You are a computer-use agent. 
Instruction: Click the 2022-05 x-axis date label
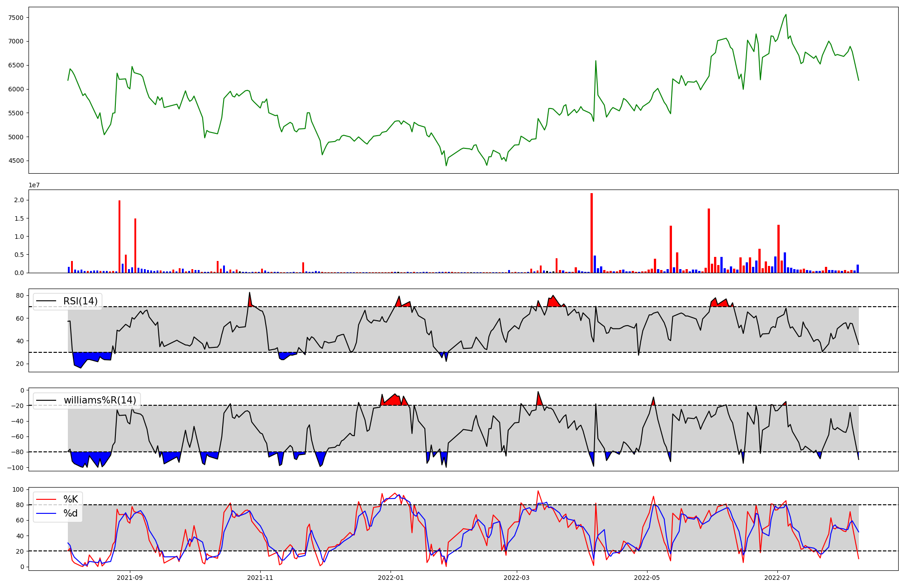click(x=647, y=577)
